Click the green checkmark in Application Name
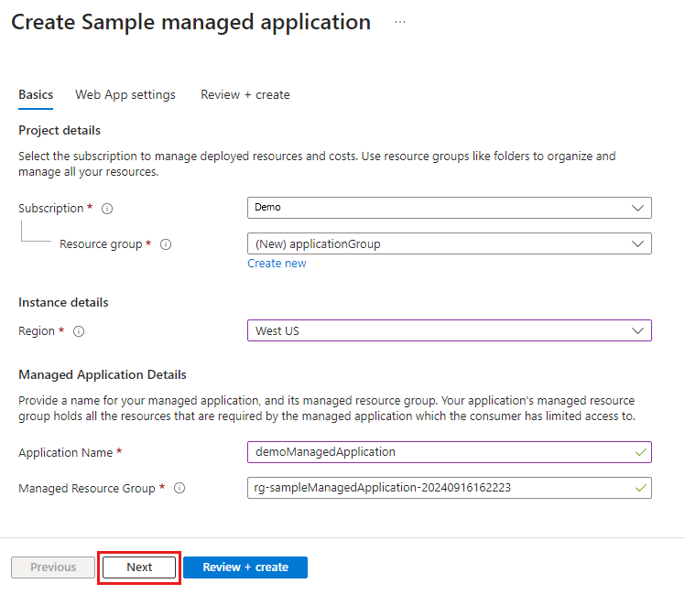Image resolution: width=685 pixels, height=616 pixels. pos(641,452)
